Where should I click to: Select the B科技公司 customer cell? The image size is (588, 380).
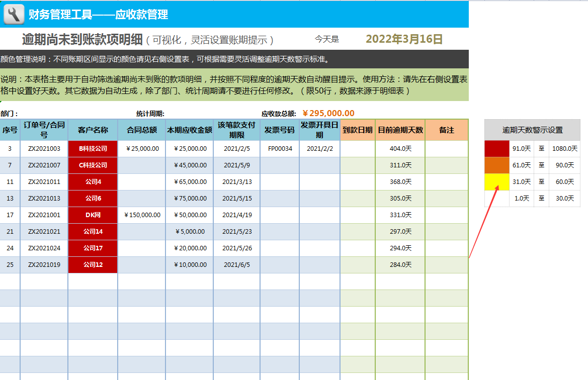point(93,149)
